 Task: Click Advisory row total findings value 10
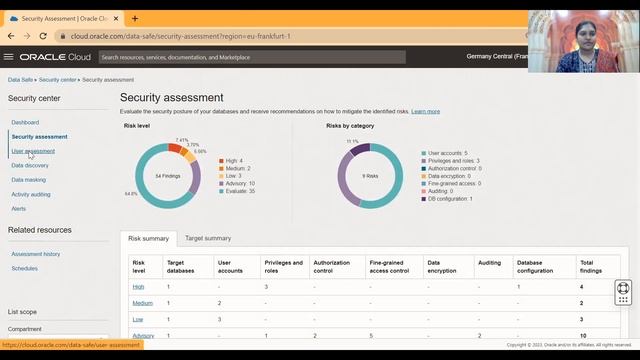pyautogui.click(x=583, y=336)
